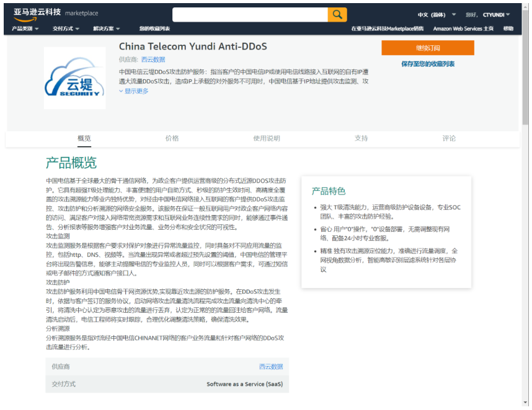Click the scrollbar down arrow
This screenshot has width=532, height=410.
(x=525, y=403)
